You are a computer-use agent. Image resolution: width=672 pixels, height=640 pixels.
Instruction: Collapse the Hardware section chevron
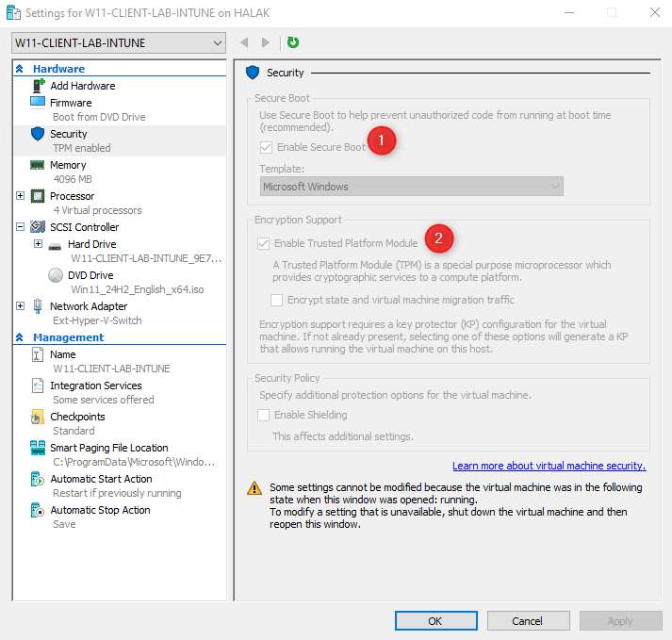pyautogui.click(x=19, y=69)
